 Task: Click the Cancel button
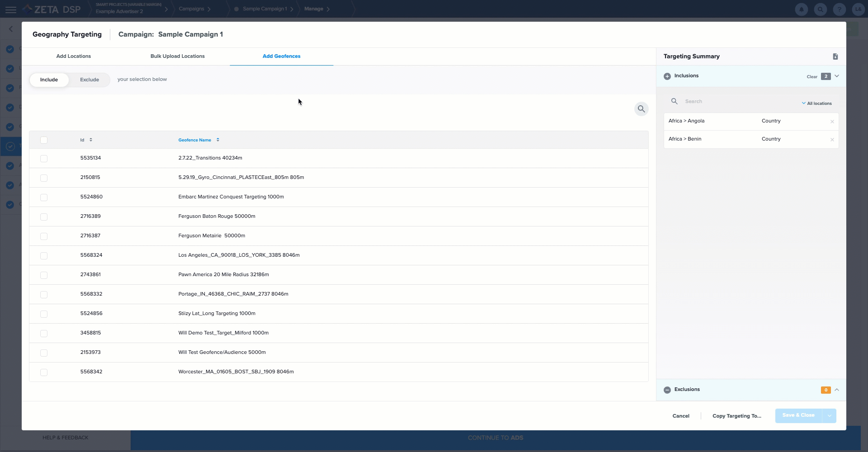[680, 416]
